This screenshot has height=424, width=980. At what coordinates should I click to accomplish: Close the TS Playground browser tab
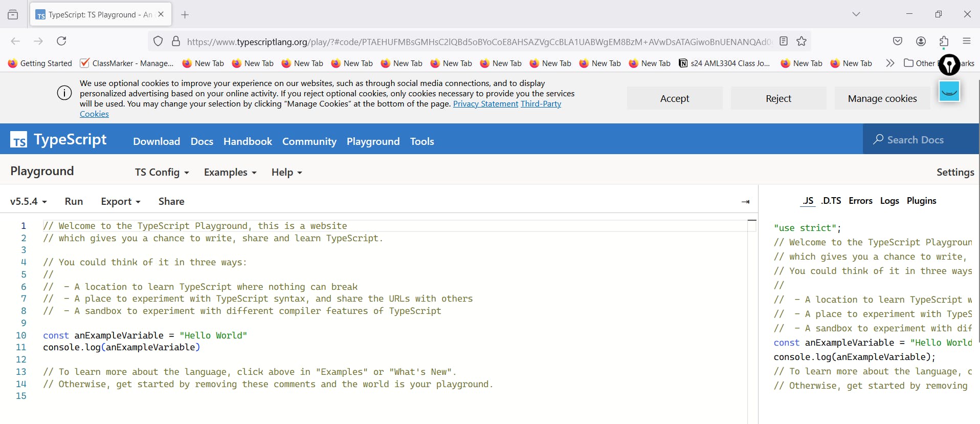[x=161, y=14]
